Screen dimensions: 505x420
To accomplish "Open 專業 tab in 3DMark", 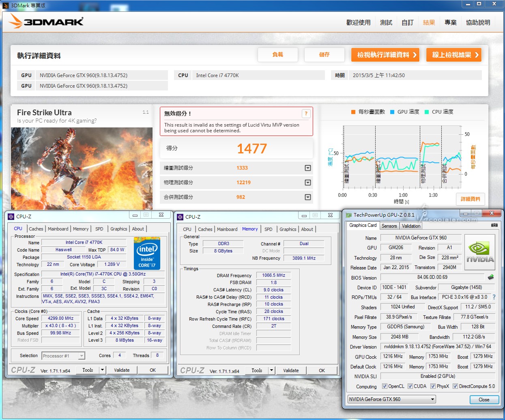I will pos(451,22).
